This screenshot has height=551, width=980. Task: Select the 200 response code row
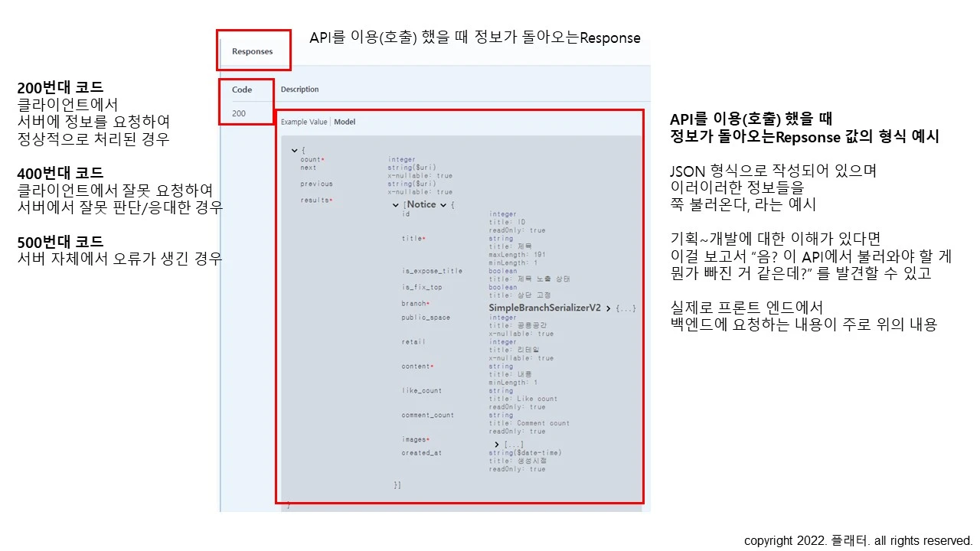[x=237, y=113]
